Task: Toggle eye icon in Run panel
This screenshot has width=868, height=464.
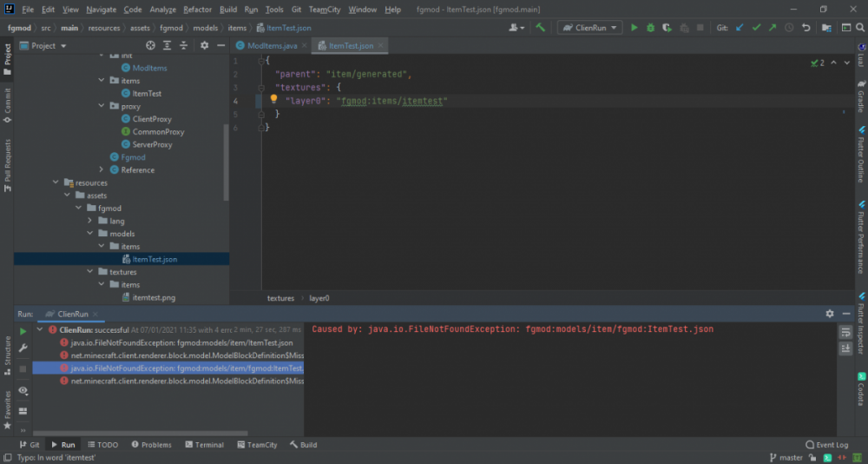Action: [23, 390]
